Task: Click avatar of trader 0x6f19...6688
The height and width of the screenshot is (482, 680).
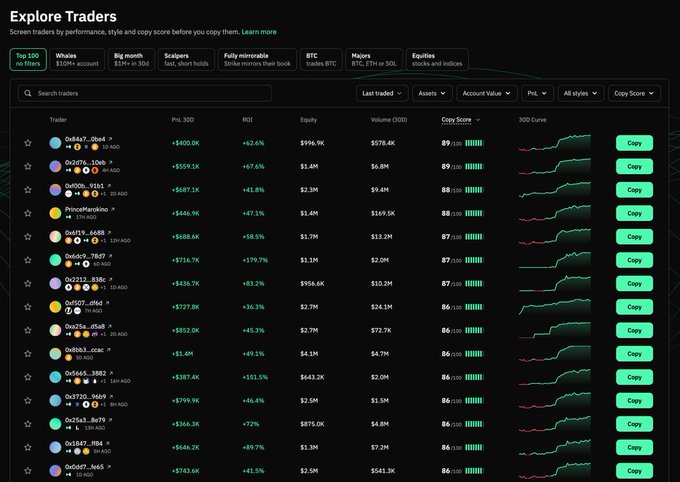Action: click(55, 236)
